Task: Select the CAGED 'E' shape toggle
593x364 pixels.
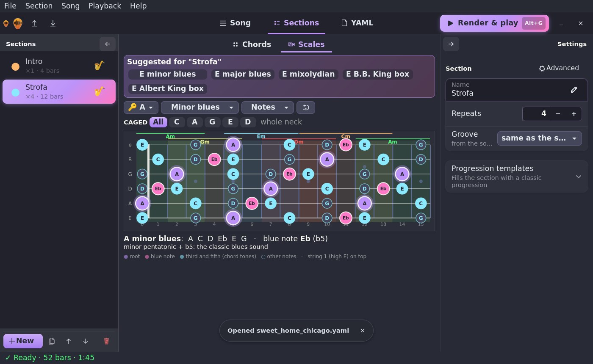Action: click(230, 122)
